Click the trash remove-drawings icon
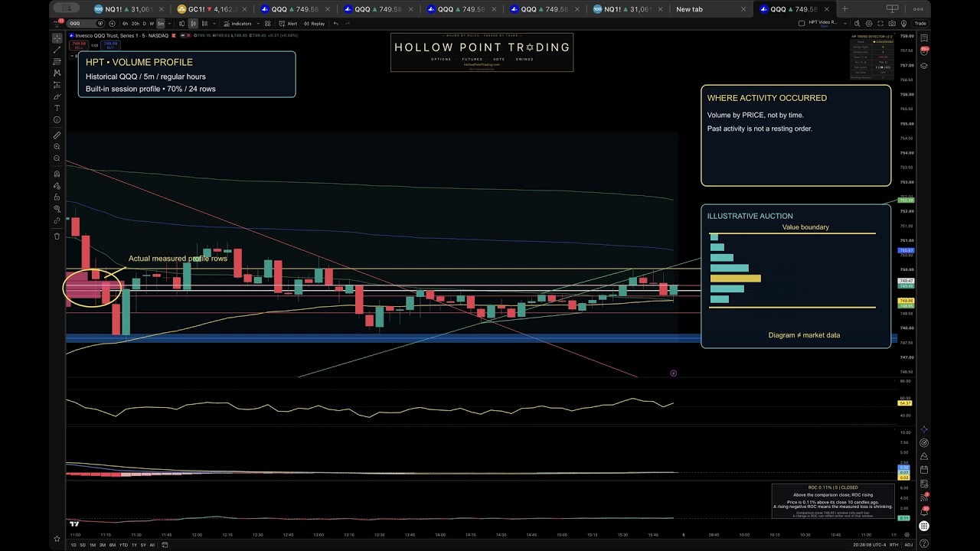Screen dimensions: 980x551 (57, 236)
